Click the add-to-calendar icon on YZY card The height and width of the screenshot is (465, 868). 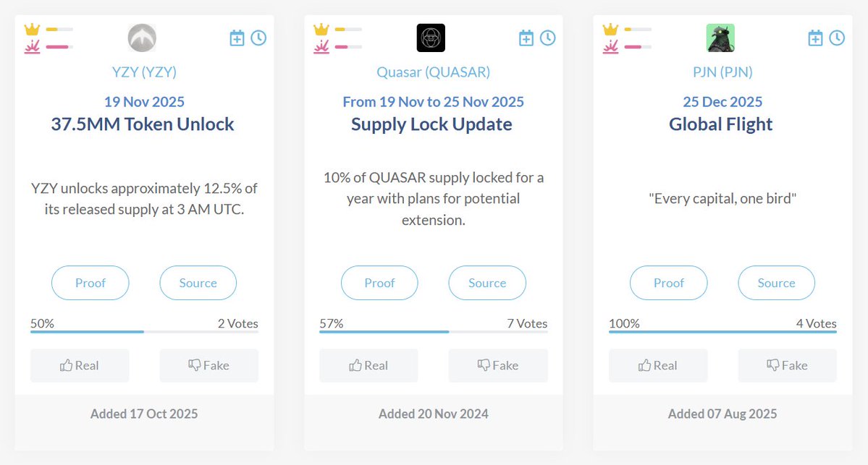point(237,38)
